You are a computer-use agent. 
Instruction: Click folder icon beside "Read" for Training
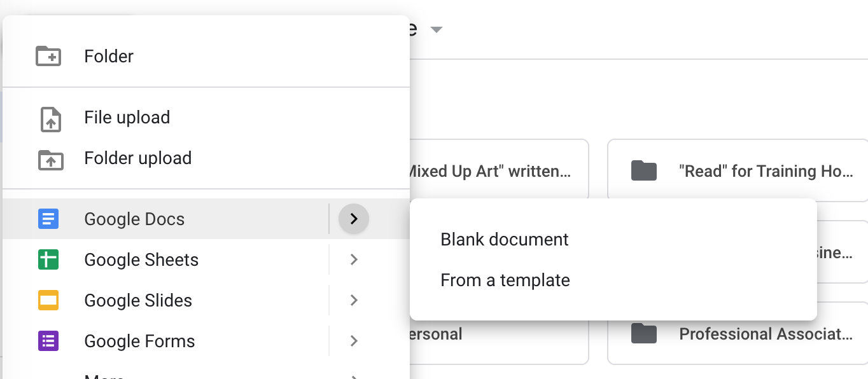click(644, 170)
